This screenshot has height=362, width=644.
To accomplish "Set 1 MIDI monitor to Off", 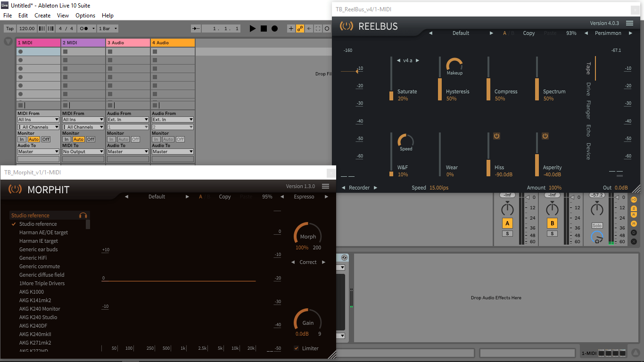I will (x=46, y=140).
